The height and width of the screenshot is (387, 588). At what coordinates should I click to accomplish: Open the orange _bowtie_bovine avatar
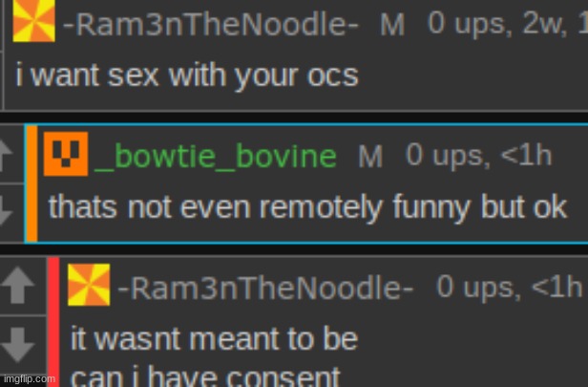coord(66,154)
